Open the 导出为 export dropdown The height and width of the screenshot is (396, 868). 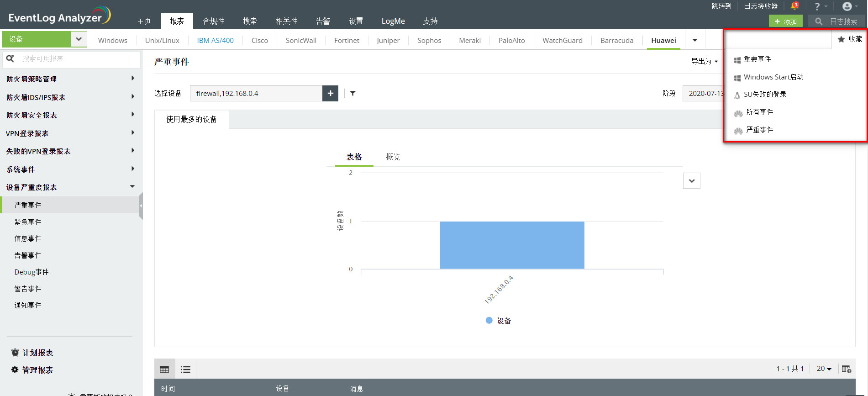[705, 61]
